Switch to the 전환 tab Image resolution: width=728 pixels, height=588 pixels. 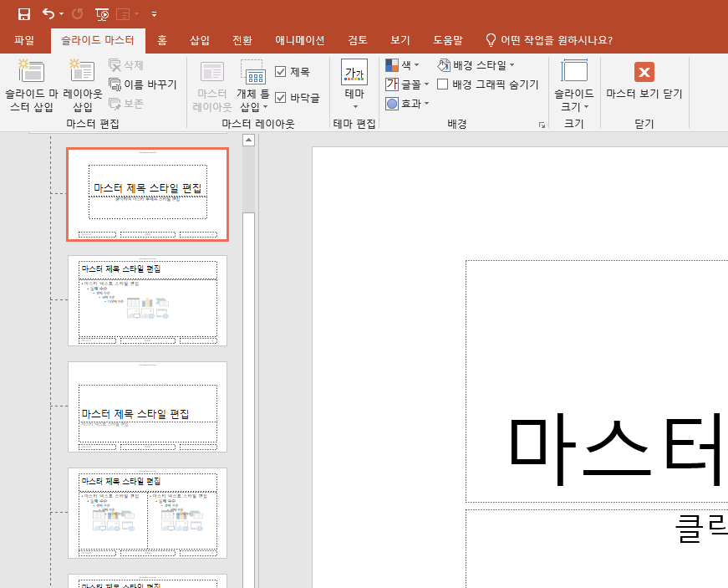click(242, 40)
